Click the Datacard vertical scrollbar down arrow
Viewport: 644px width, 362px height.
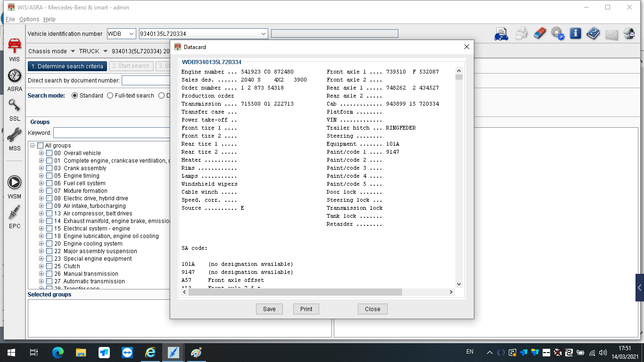pos(459,284)
